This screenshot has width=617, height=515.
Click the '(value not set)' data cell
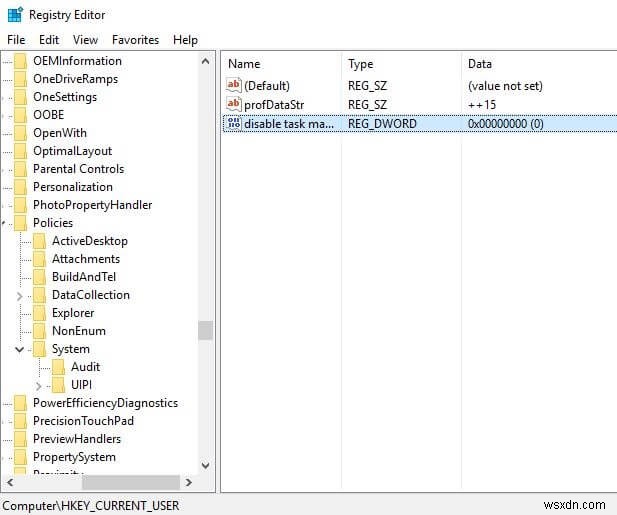[x=505, y=86]
